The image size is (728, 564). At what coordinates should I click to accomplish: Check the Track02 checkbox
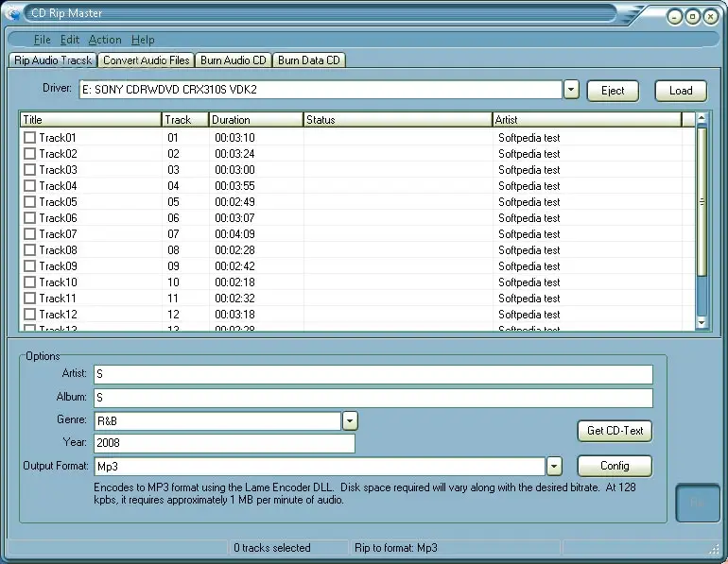point(29,154)
